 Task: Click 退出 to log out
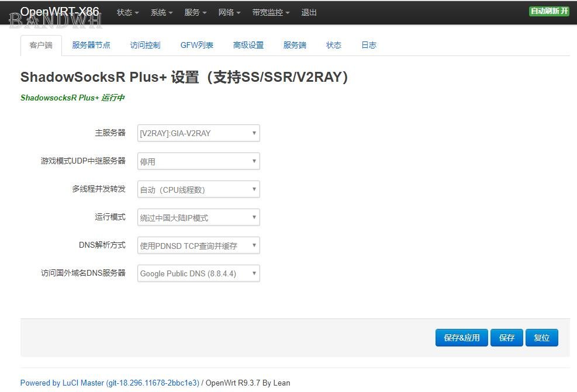[309, 12]
